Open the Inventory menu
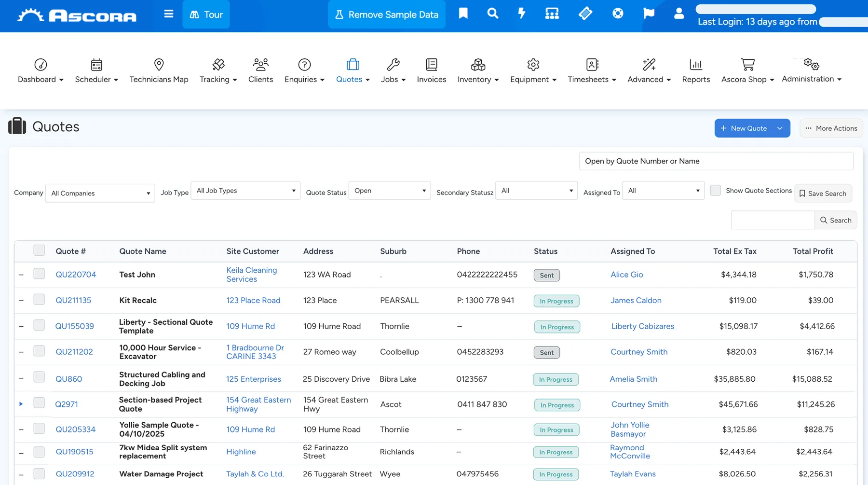 coord(478,70)
